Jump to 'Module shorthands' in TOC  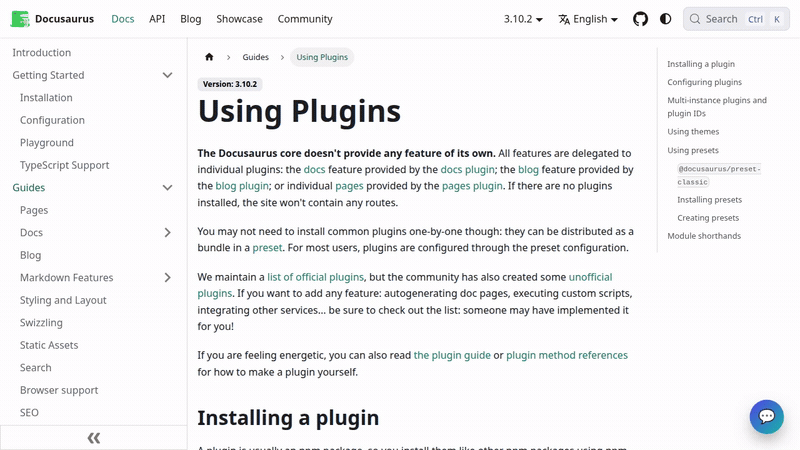coord(704,236)
